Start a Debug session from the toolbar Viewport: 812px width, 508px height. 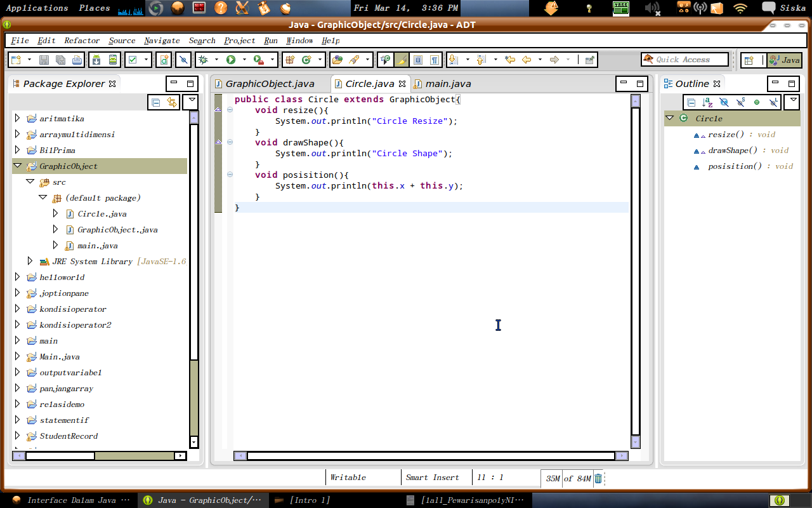tap(201, 59)
